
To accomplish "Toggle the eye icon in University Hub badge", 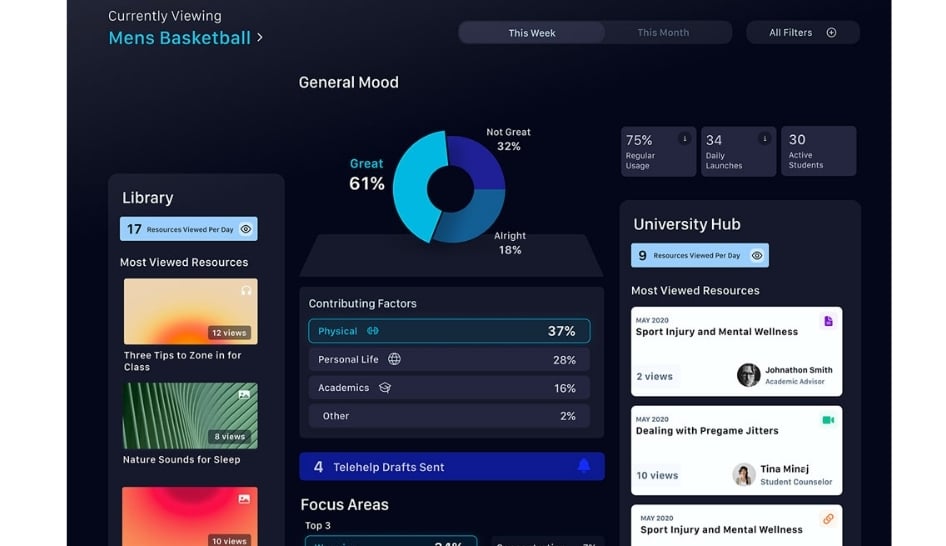I will point(757,255).
